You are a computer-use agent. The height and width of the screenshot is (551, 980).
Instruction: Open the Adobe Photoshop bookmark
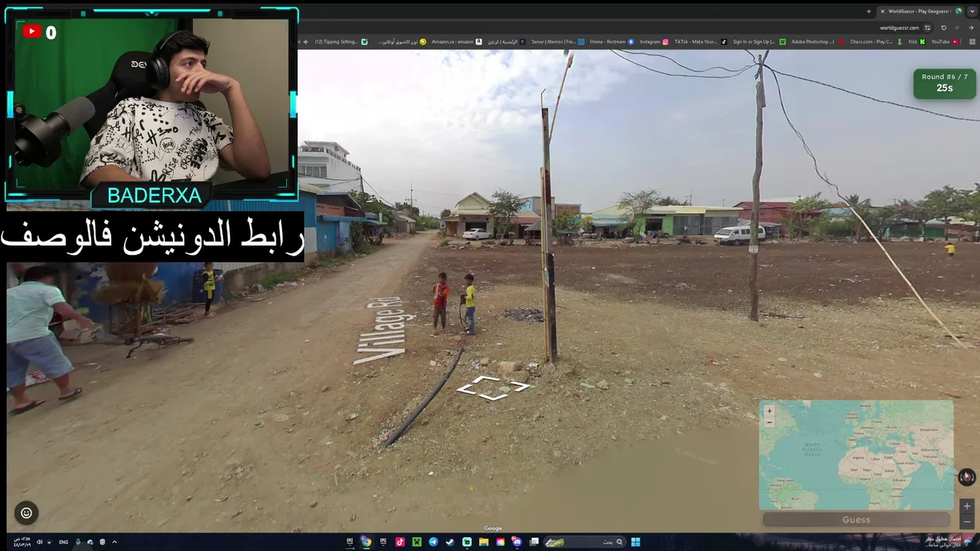coord(818,42)
